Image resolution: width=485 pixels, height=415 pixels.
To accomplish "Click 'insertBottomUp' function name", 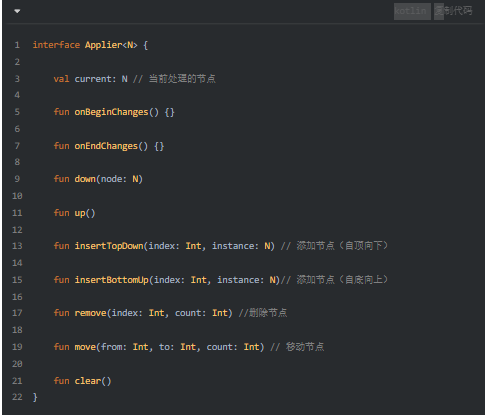I will [x=111, y=280].
